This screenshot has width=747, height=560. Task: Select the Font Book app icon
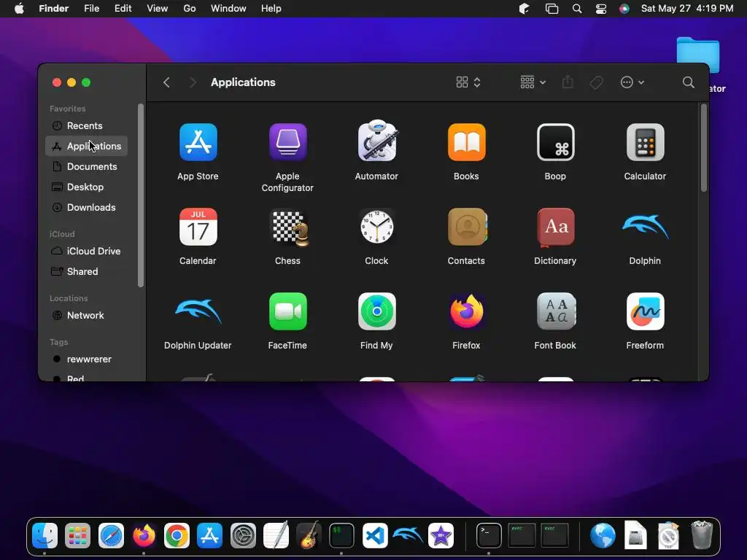[555, 311]
